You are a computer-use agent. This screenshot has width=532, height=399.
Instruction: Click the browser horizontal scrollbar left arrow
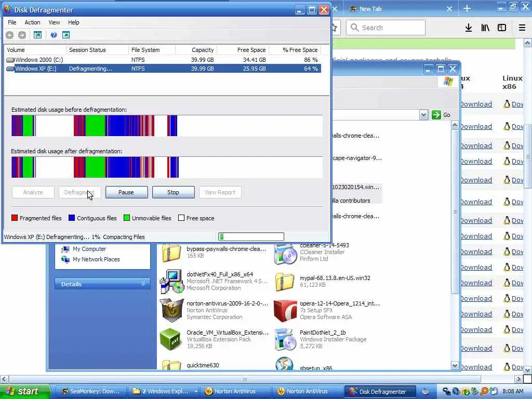coord(4,379)
